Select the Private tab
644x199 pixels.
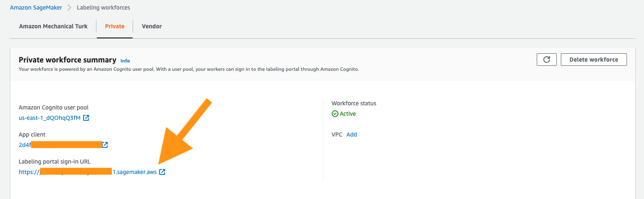click(x=115, y=26)
